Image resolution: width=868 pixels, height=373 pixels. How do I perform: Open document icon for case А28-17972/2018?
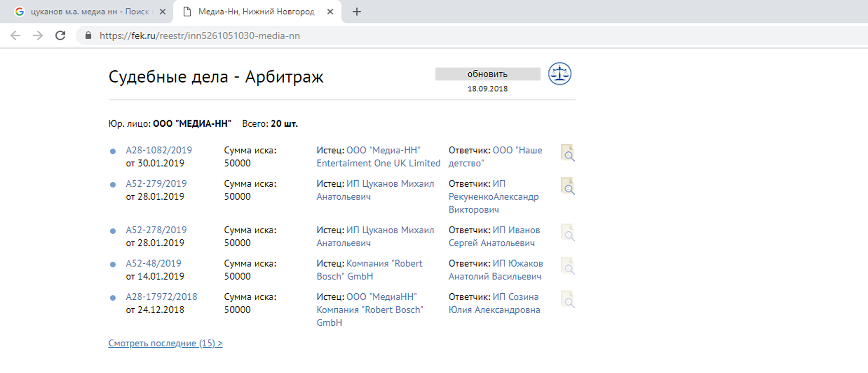[568, 299]
